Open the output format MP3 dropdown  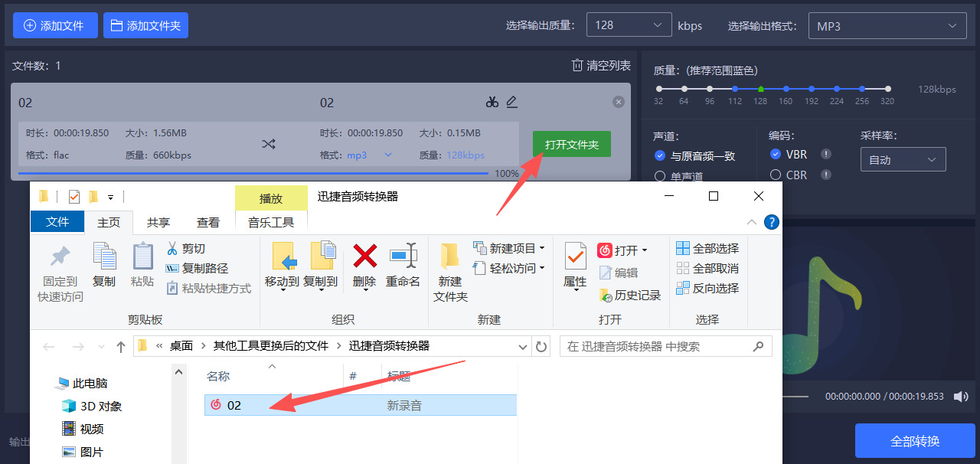click(x=887, y=26)
